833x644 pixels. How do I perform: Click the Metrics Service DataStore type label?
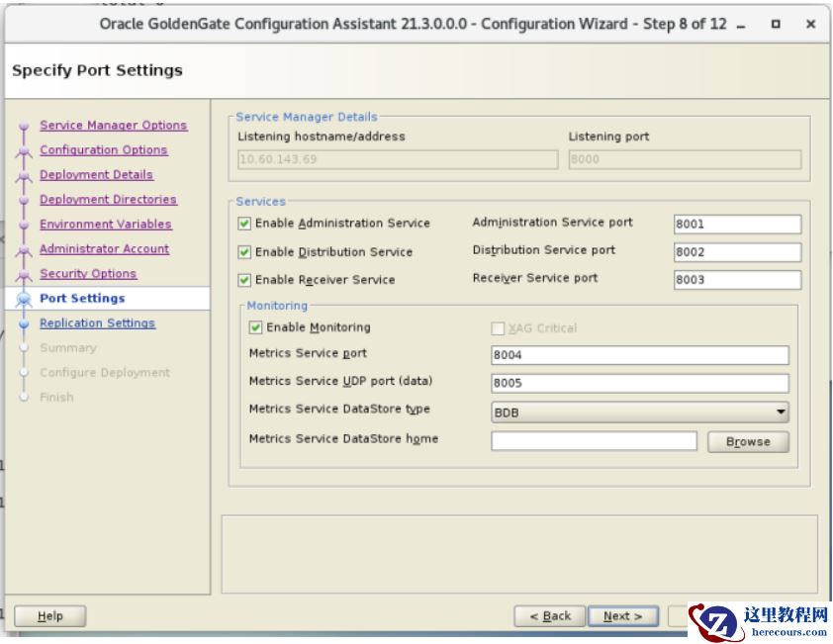click(x=339, y=410)
